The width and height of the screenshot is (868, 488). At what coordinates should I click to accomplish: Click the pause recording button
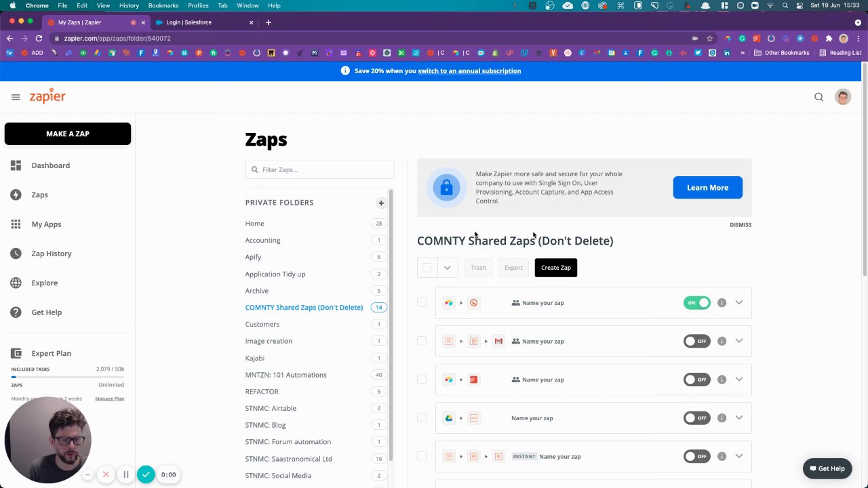(125, 474)
